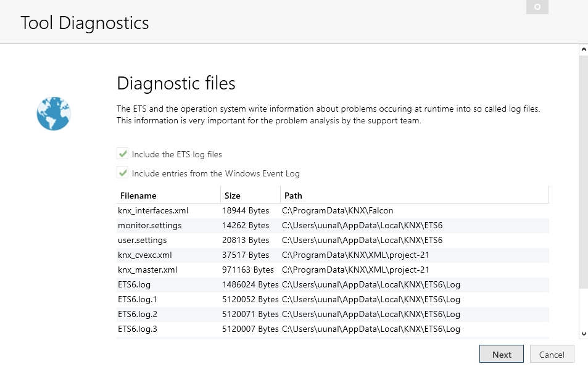Select the knx_master.xml entry
Image resolution: width=588 pixels, height=367 pixels.
(x=333, y=270)
